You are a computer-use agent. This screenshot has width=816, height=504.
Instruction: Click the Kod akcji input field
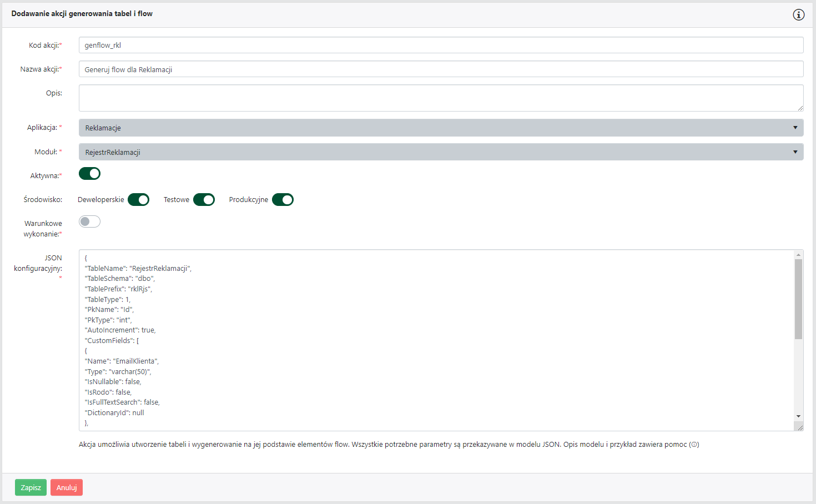[441, 45]
